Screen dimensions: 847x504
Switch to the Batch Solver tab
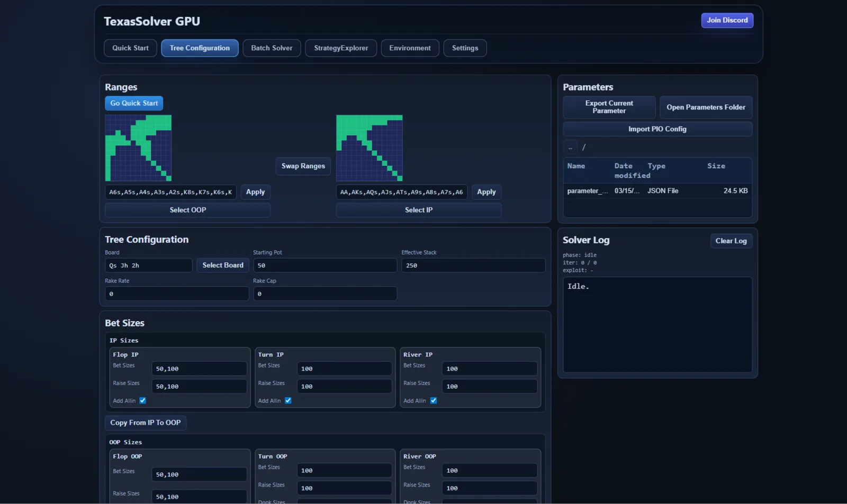272,48
